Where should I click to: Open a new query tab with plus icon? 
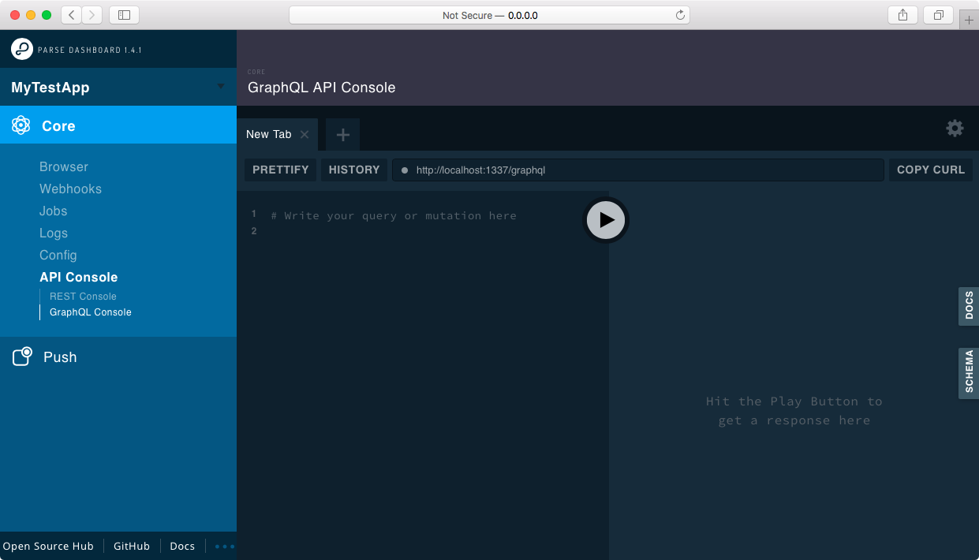[342, 134]
